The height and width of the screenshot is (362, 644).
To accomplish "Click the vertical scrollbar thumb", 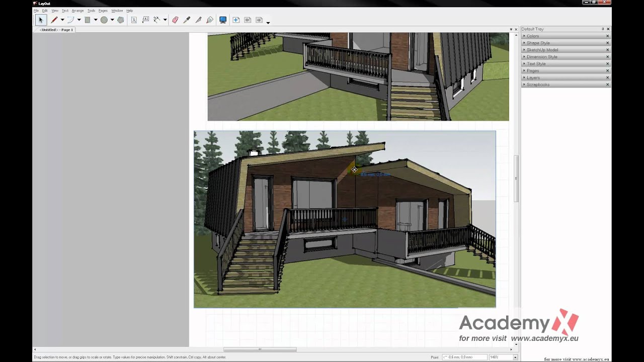I will pyautogui.click(x=516, y=178).
